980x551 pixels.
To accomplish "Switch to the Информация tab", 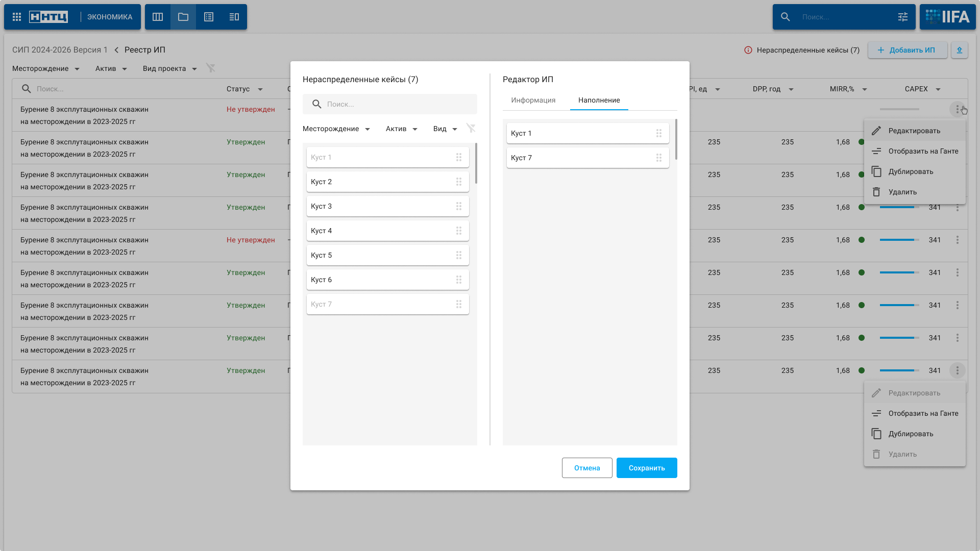I will [x=533, y=100].
